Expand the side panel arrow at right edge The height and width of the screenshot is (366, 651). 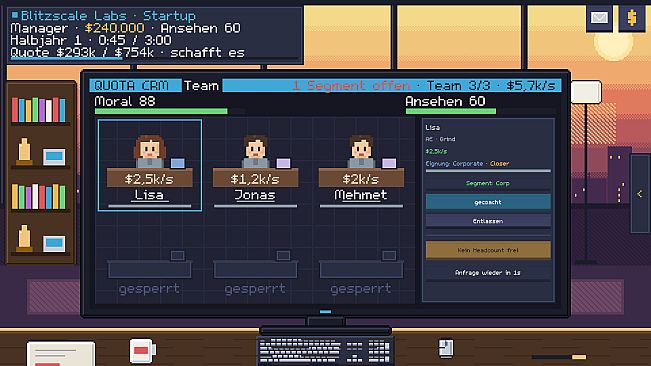pos(640,194)
